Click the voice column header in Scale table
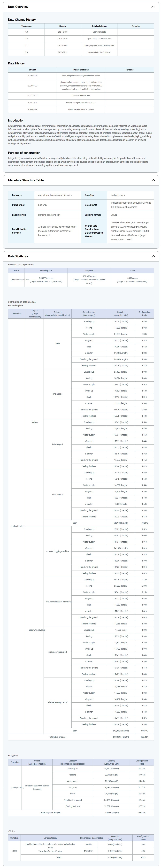This screenshot has width=161, height=868. tap(132, 271)
